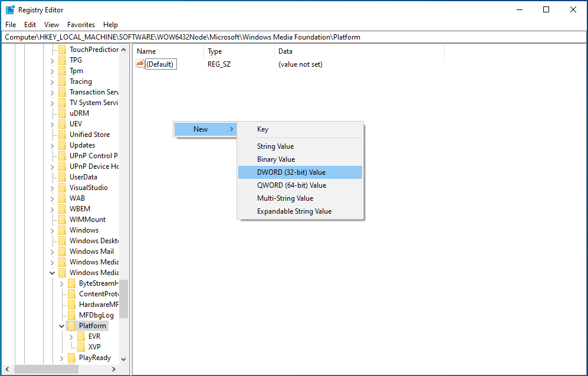Select the UPnP Device Ho tree key
The height and width of the screenshot is (376, 588).
pos(94,166)
